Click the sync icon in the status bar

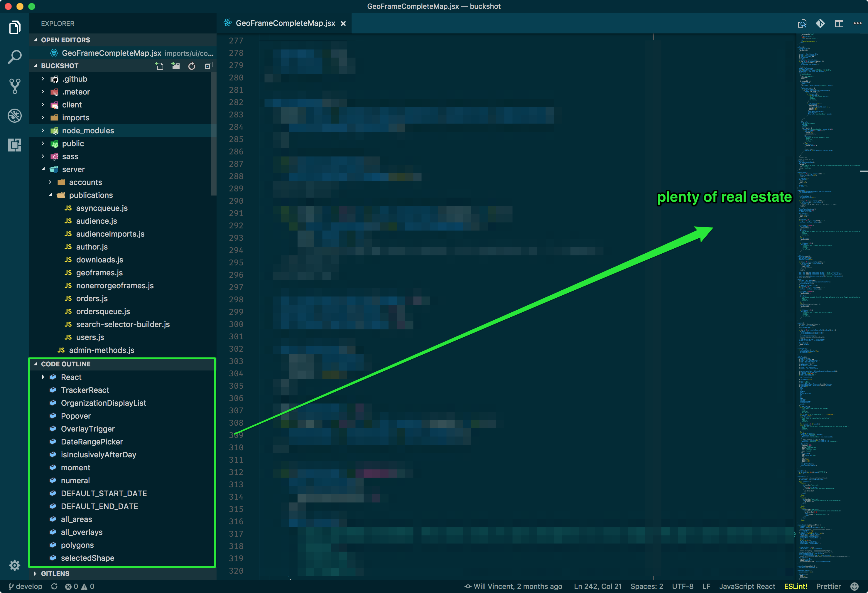(x=55, y=586)
